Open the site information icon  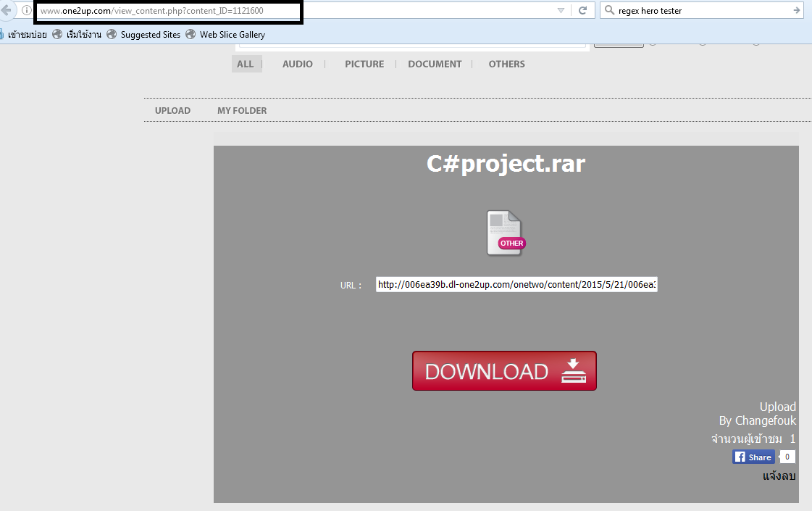(26, 10)
